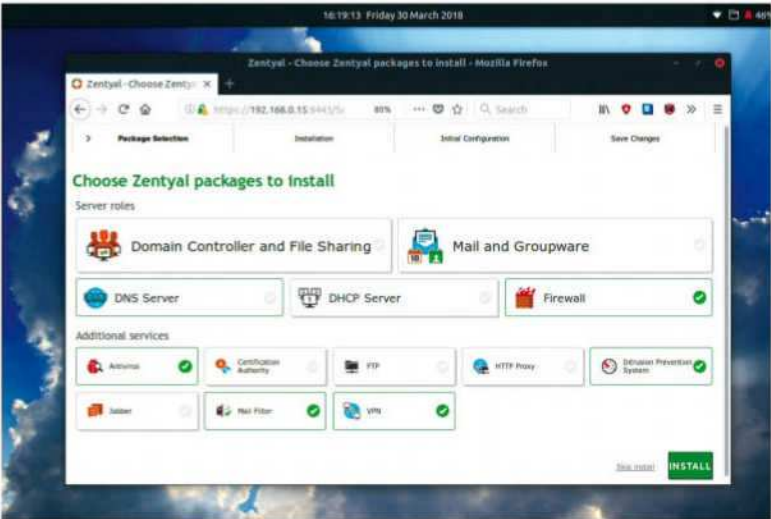Click the Mail Filter icon
Image resolution: width=771 pixels, height=519 pixels.
(223, 410)
